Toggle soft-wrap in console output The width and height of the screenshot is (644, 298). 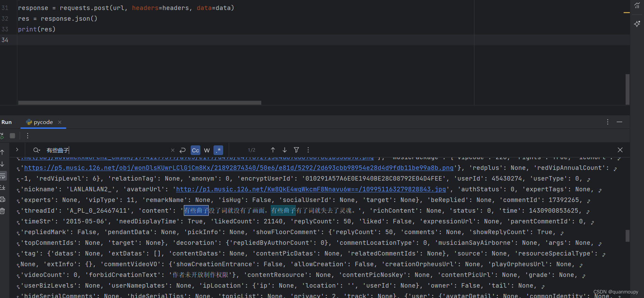[2, 176]
